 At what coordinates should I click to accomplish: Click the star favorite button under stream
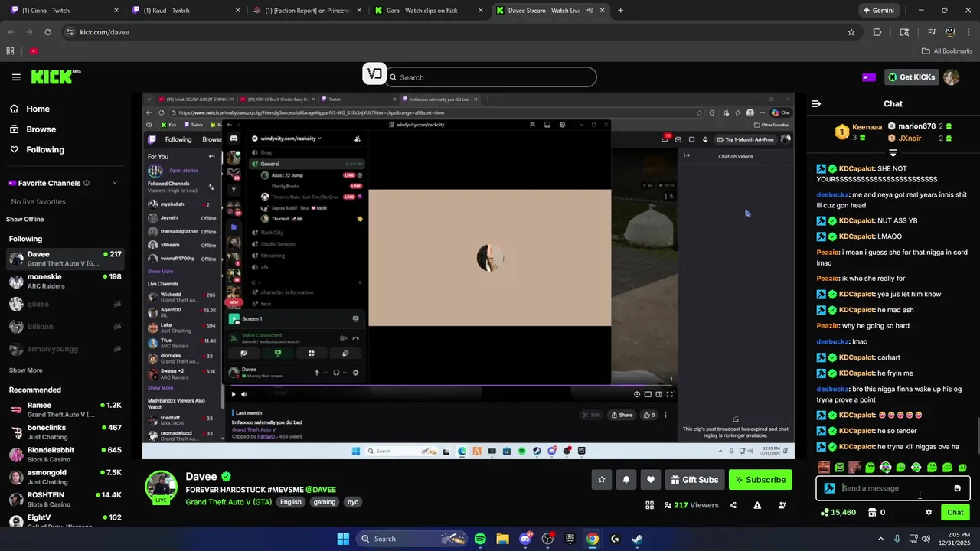pos(602,480)
